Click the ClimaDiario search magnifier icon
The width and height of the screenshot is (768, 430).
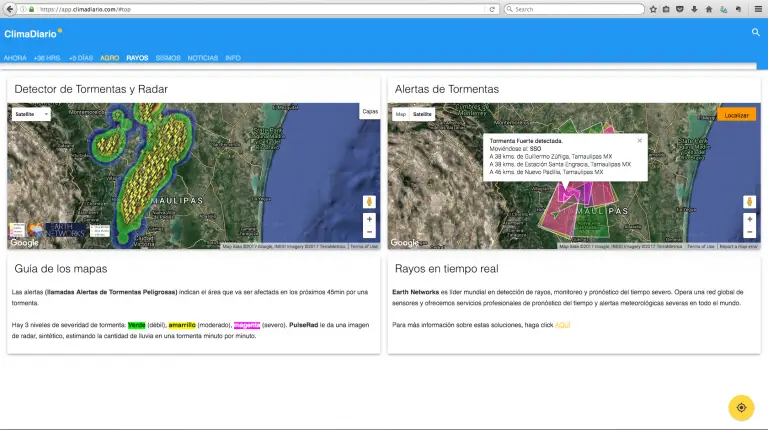[x=756, y=32]
